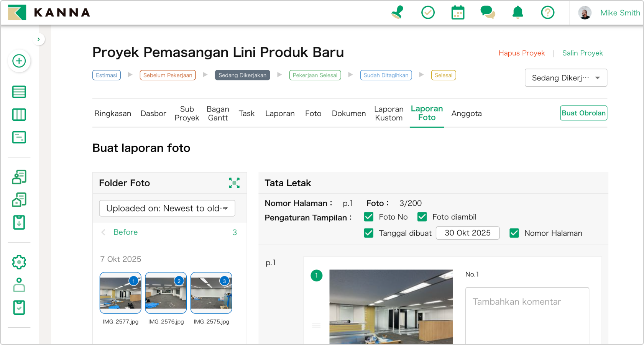Switch to the Bagan Gantt tab

(218, 113)
